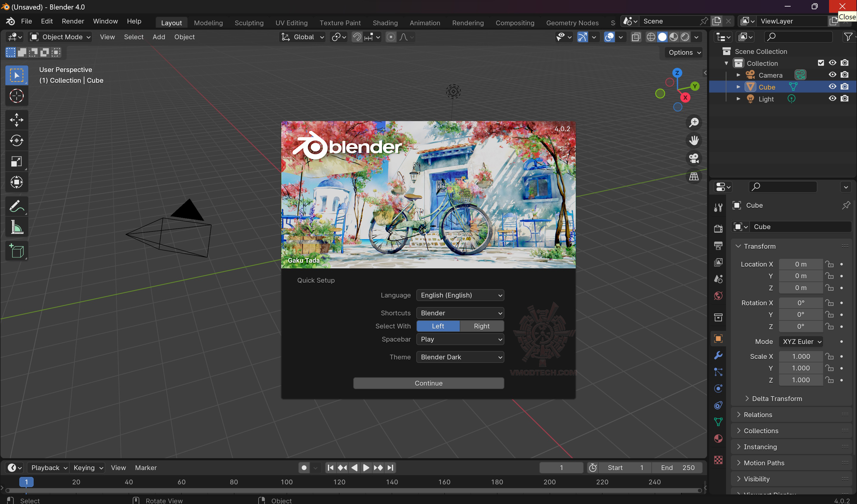Select the Rotate tool icon

point(16,140)
